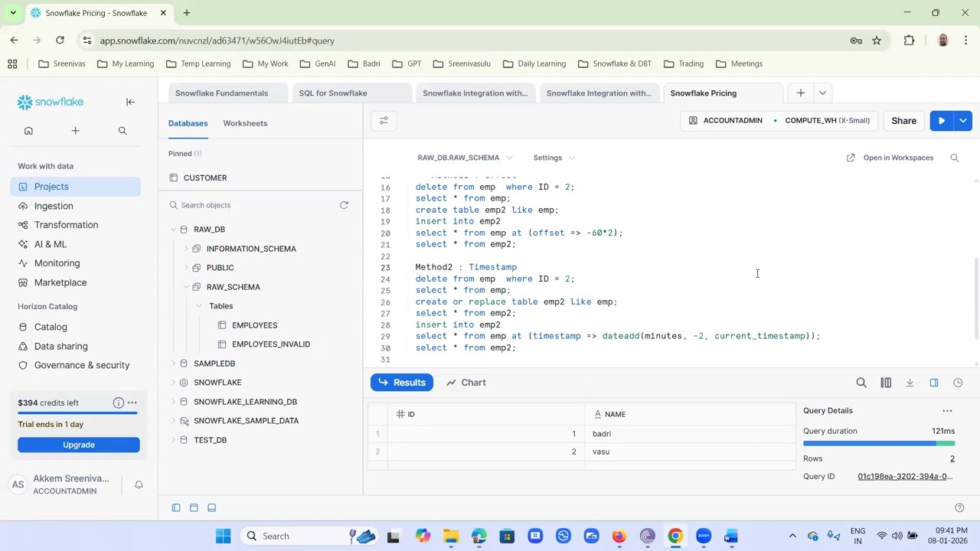The height and width of the screenshot is (551, 980).
Task: Open the RAW_DB.RAW_SCHEMA context dropdown
Action: [465, 158]
